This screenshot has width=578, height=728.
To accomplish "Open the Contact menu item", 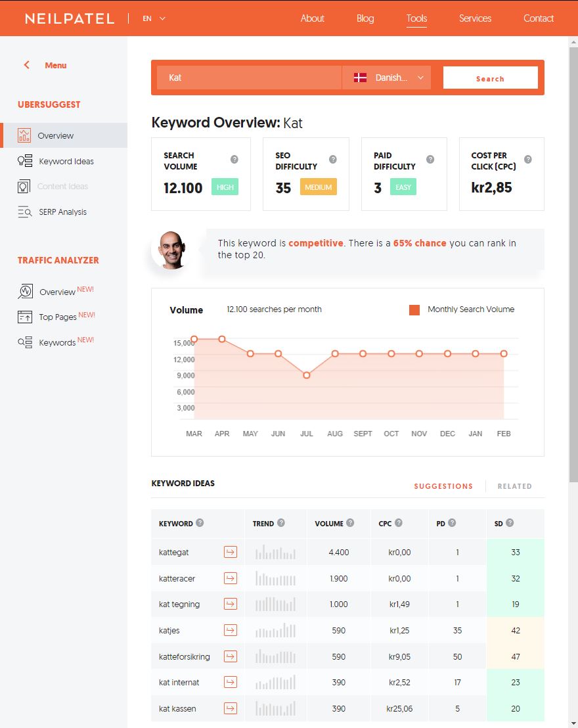I will pos(539,18).
